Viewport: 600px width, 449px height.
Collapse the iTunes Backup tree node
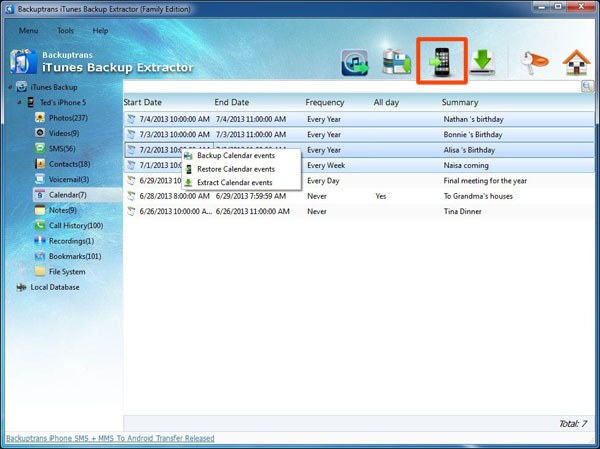(x=10, y=87)
